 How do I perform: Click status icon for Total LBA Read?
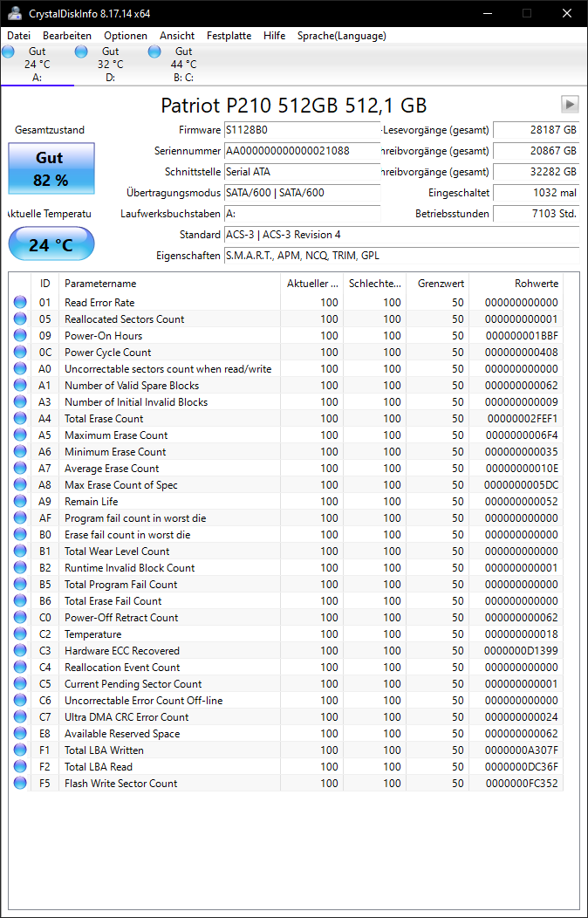tap(20, 767)
